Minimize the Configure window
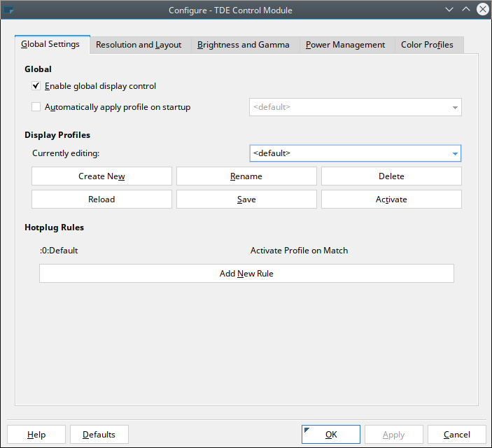This screenshot has height=448, width=492. [449, 10]
